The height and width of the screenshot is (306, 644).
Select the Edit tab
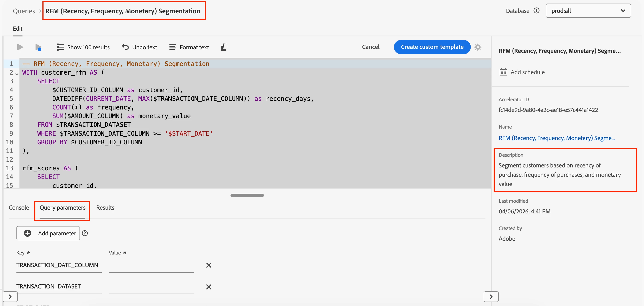coord(18,28)
